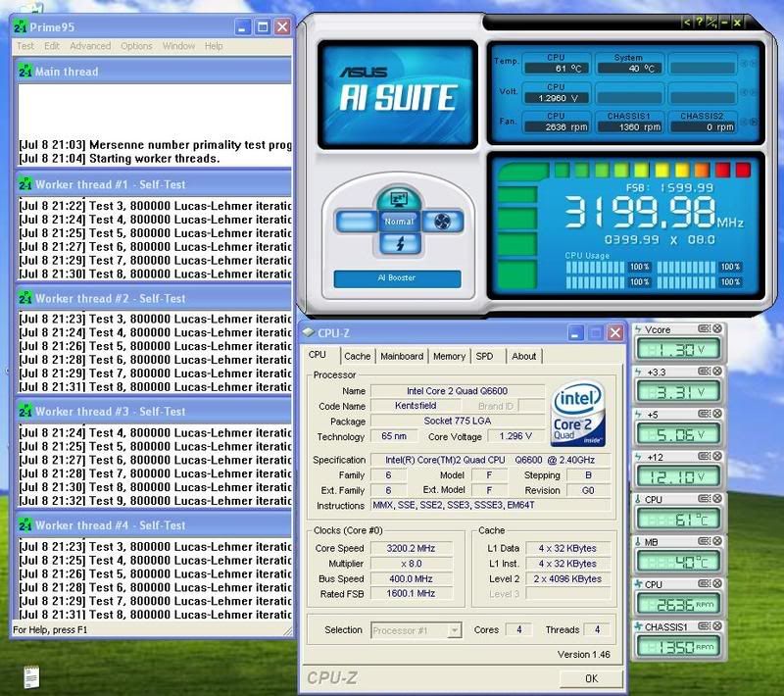The height and width of the screenshot is (696, 784).
Task: Click the +3.3 monitor settings icon
Action: pos(704,371)
